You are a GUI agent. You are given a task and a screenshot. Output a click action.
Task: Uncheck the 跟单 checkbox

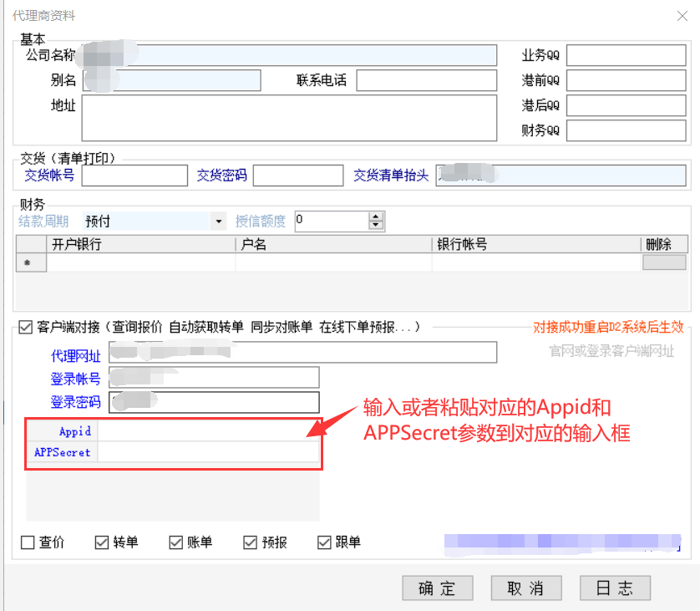[325, 542]
